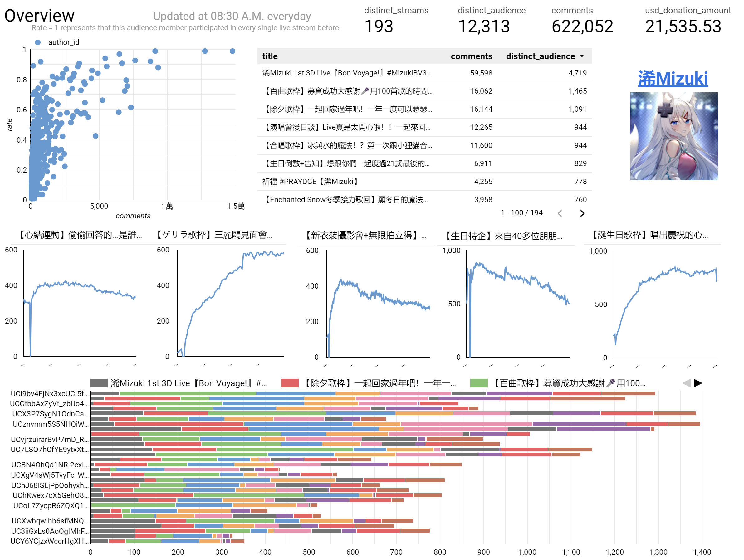Toggle gray Bon Voyage legend swatch
The height and width of the screenshot is (560, 744).
pos(99,383)
